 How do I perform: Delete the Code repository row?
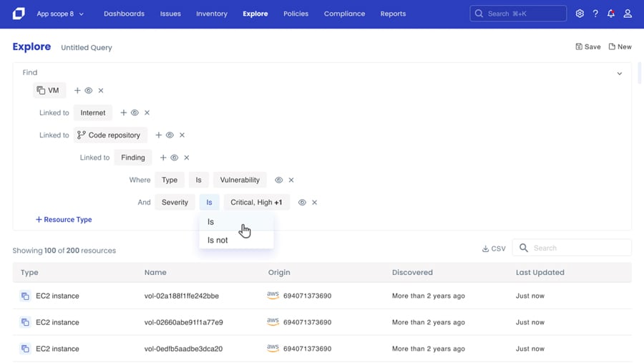click(x=182, y=135)
